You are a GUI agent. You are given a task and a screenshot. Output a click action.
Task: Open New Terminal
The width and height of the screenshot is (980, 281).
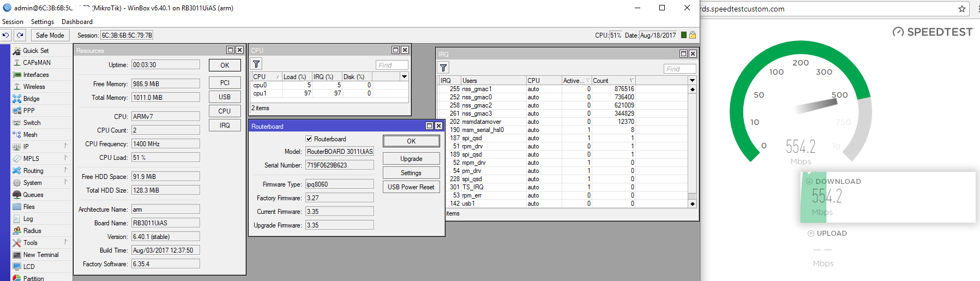pos(40,255)
